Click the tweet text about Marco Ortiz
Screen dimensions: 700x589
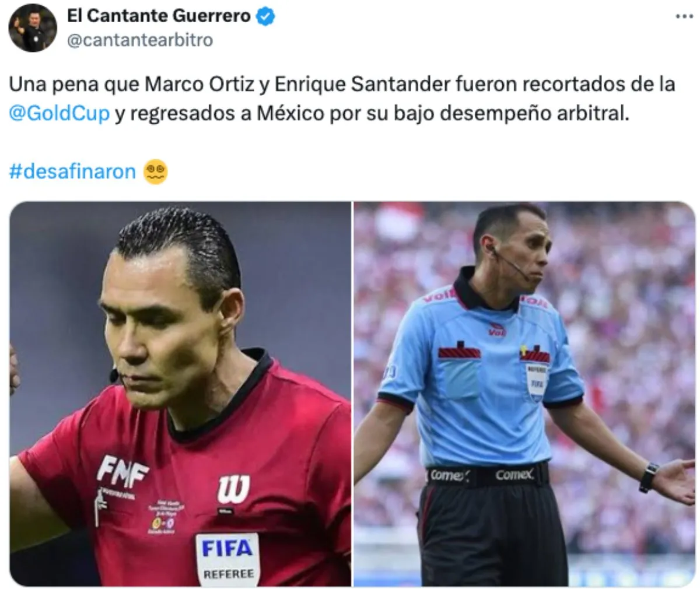pyautogui.click(x=342, y=98)
